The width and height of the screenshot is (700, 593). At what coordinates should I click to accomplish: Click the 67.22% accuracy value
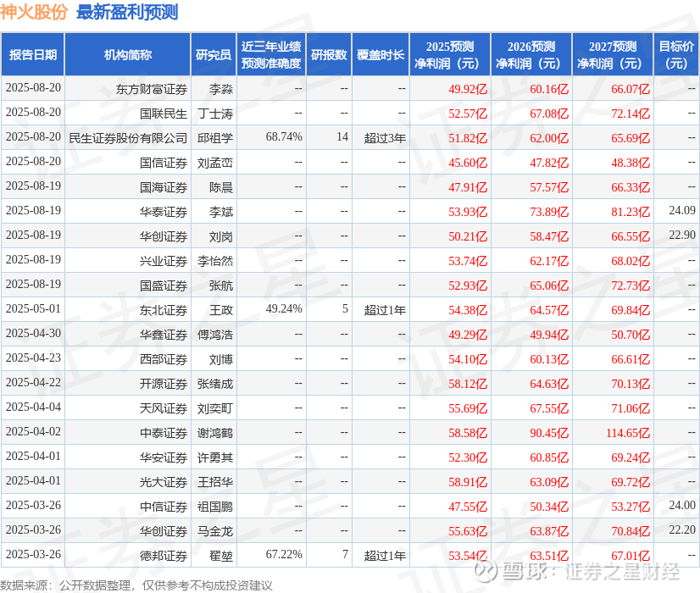pos(284,554)
